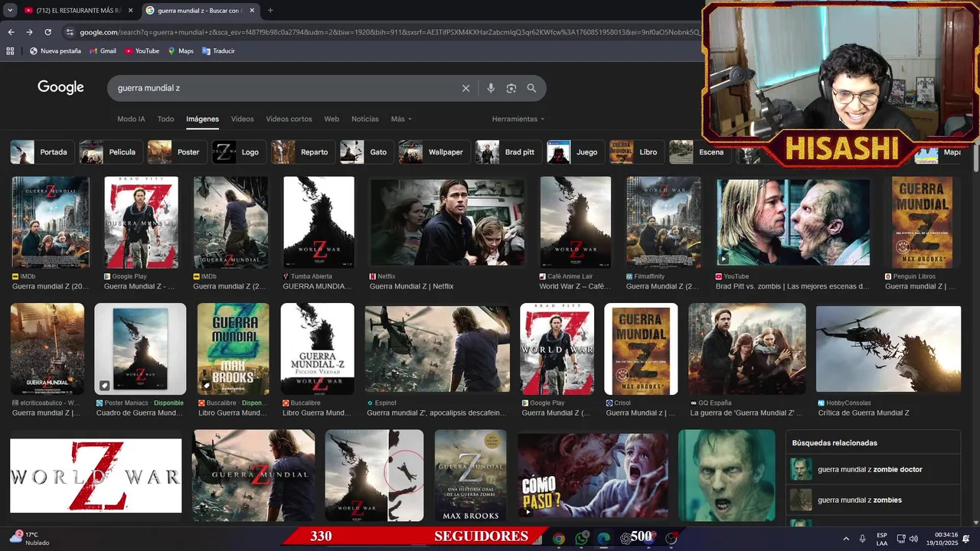Reload the page with the refresh icon
This screenshot has width=980, height=551.
click(x=47, y=32)
